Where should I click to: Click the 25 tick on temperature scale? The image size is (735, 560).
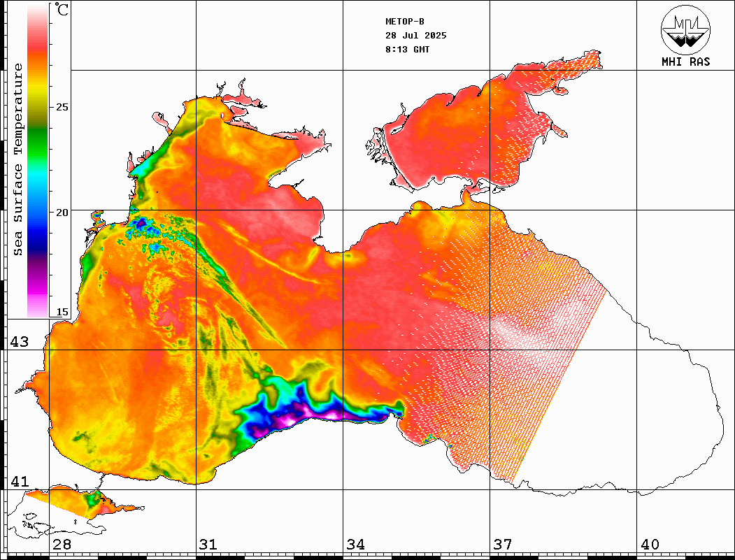(x=62, y=107)
